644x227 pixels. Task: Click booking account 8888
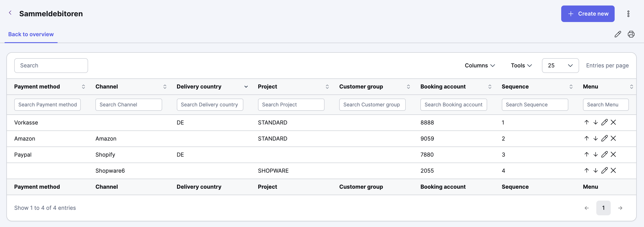pyautogui.click(x=427, y=122)
